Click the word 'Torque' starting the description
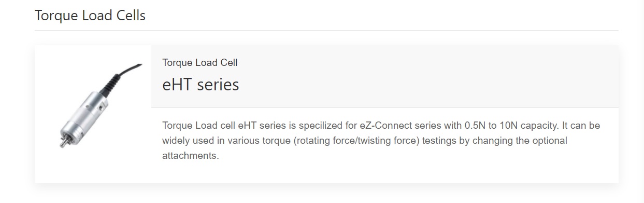 (x=176, y=126)
